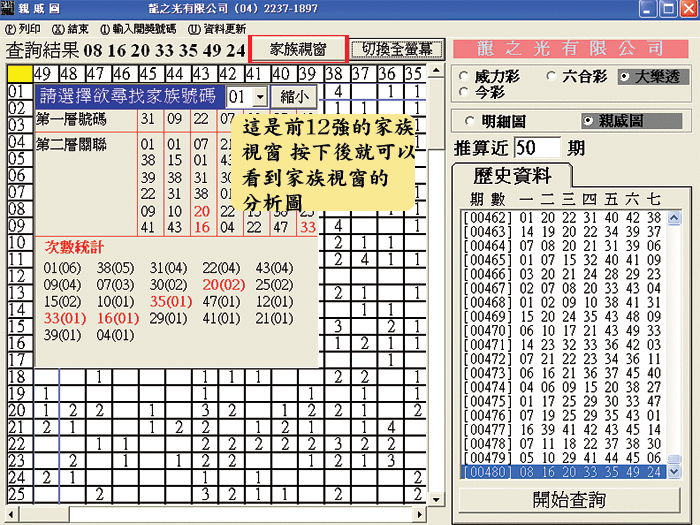700x525 pixels.
Task: Minimize the 親戚圖 window
Action: click(647, 9)
